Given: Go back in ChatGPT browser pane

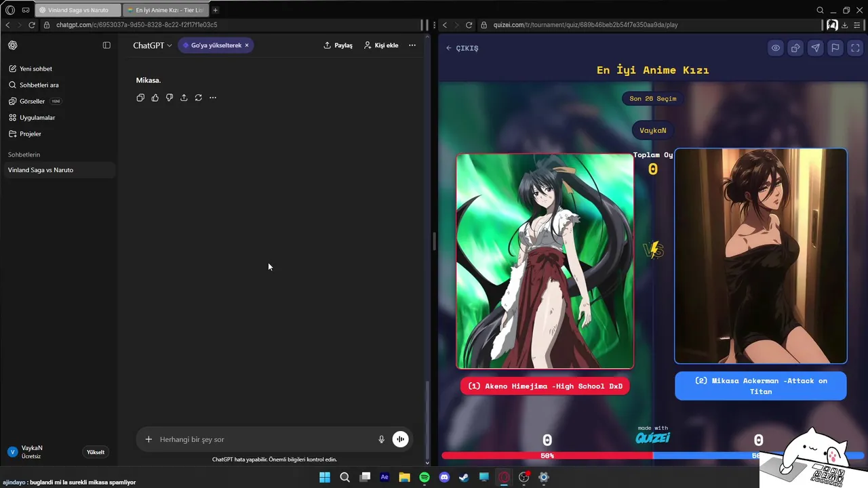Looking at the screenshot, I should click(x=7, y=25).
